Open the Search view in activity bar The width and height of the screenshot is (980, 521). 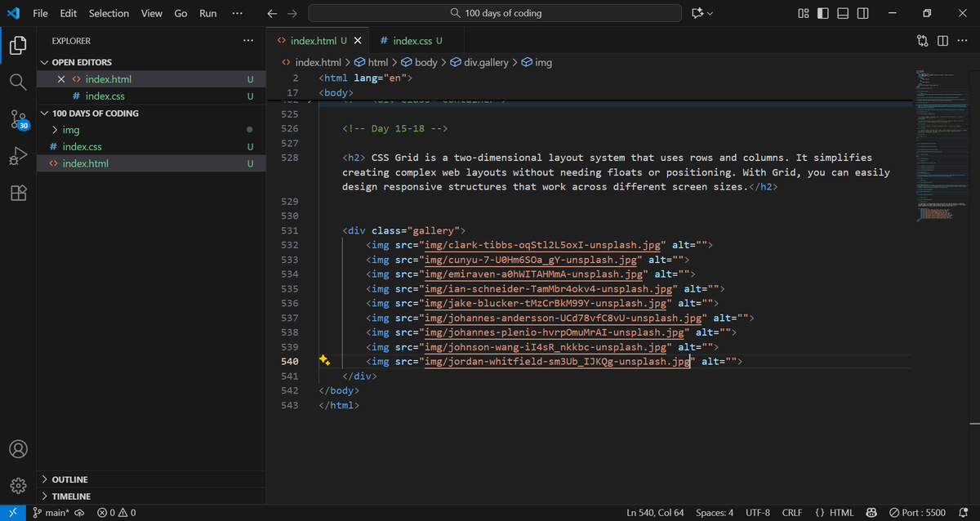click(x=18, y=82)
